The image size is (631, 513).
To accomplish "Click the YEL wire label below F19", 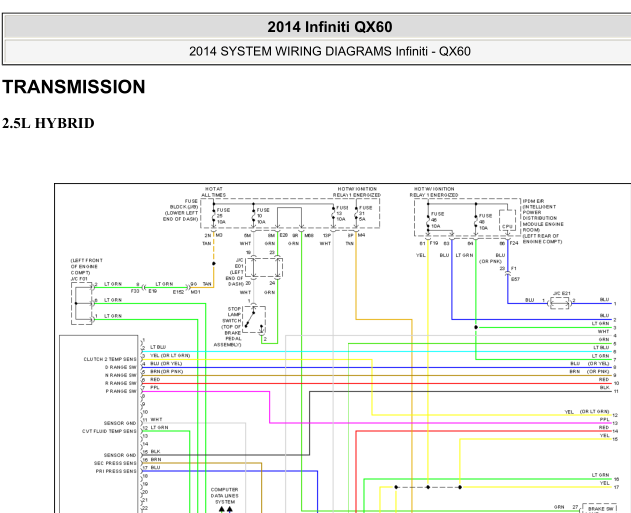I will [421, 255].
